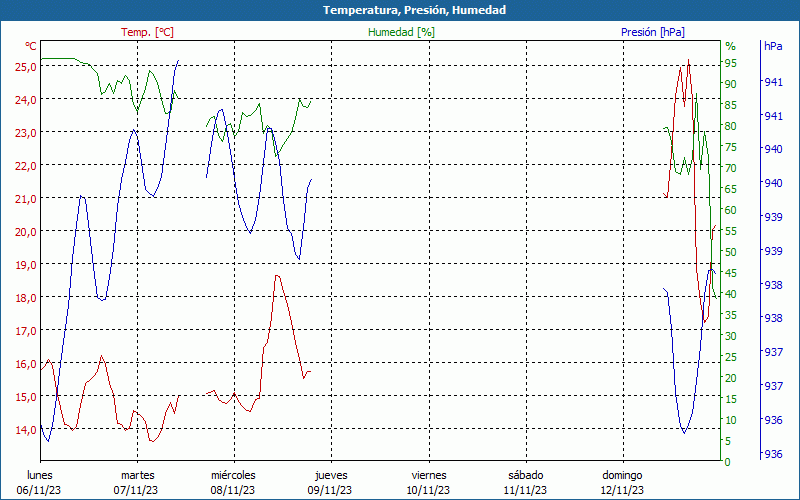Click the 60 humidity axis value

(x=731, y=210)
